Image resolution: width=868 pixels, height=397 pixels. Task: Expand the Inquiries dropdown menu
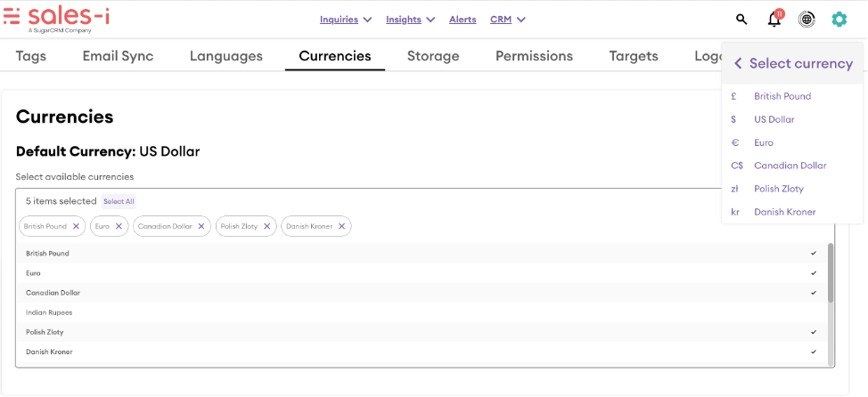346,20
